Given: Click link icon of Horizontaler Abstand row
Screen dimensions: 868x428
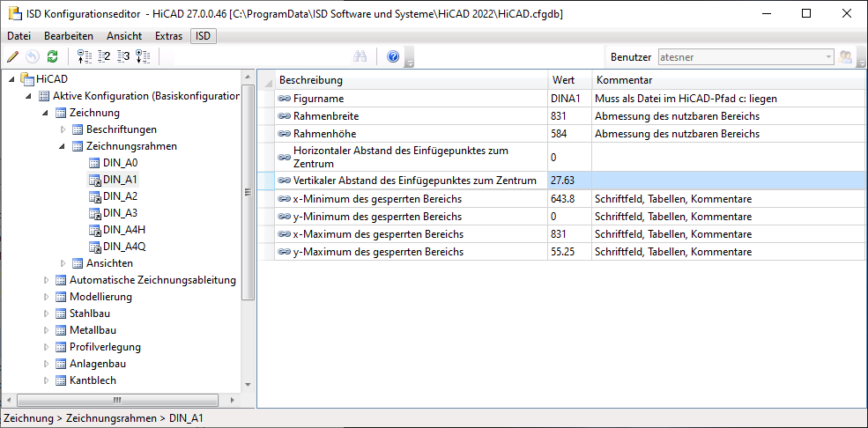Looking at the screenshot, I should 284,157.
